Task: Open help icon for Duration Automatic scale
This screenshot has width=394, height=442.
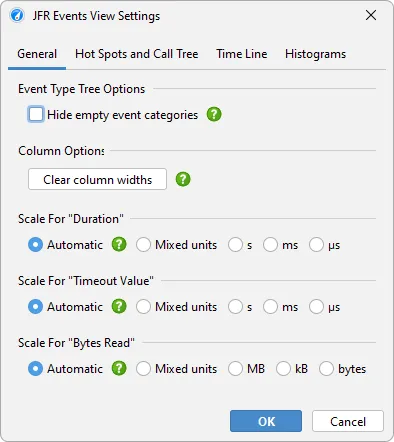Action: 119,244
